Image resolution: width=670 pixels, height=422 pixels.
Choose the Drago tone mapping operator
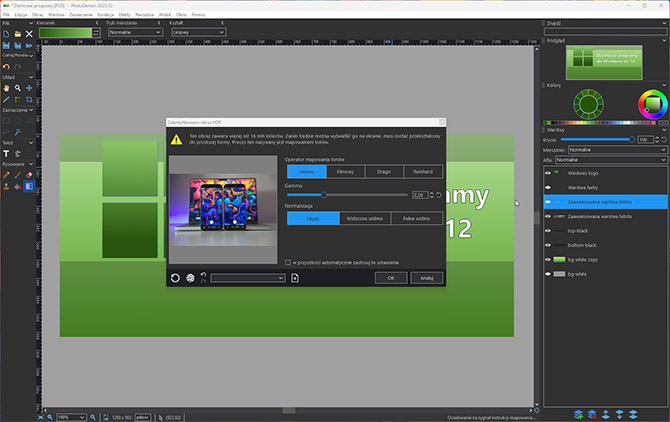(x=383, y=171)
